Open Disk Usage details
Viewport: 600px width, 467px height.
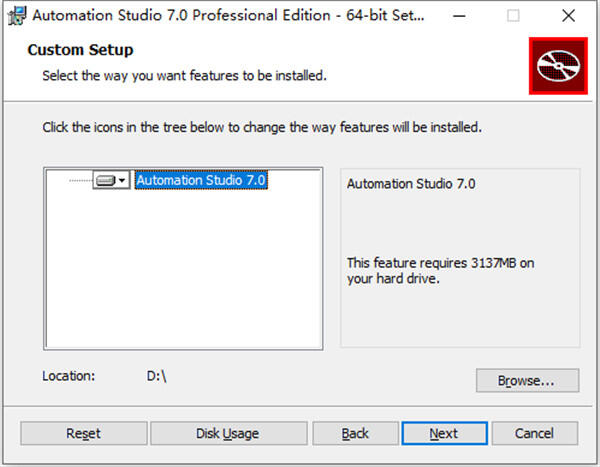coord(228,433)
